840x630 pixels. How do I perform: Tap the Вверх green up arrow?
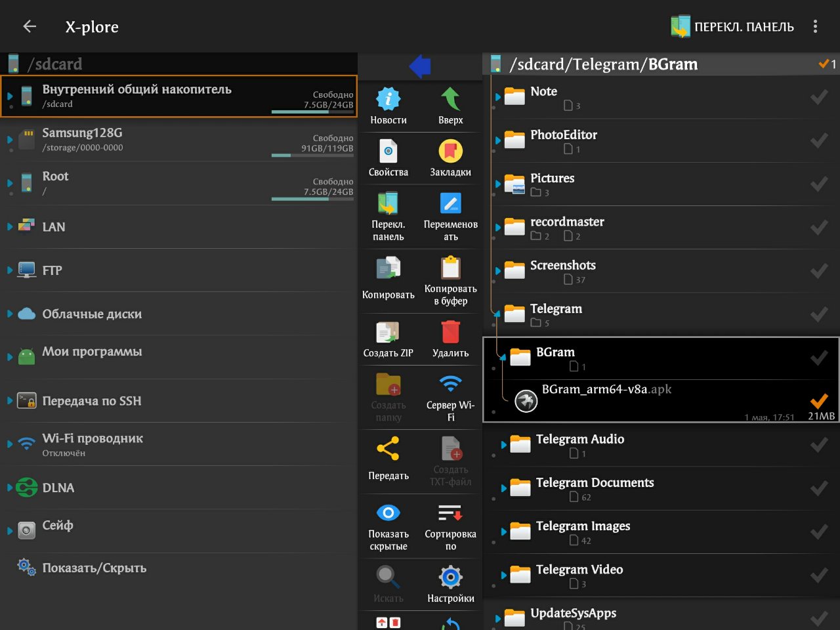451,99
